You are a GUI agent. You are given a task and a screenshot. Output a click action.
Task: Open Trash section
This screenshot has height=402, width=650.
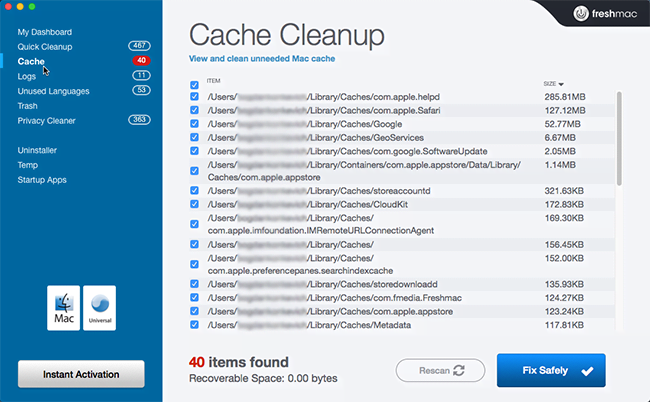click(x=27, y=106)
